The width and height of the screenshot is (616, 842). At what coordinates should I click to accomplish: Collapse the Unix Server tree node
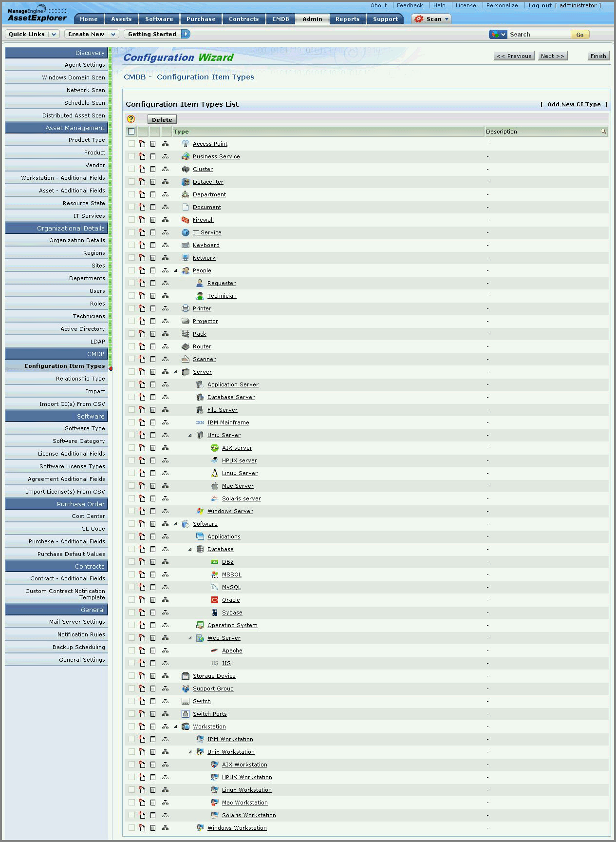pos(190,435)
